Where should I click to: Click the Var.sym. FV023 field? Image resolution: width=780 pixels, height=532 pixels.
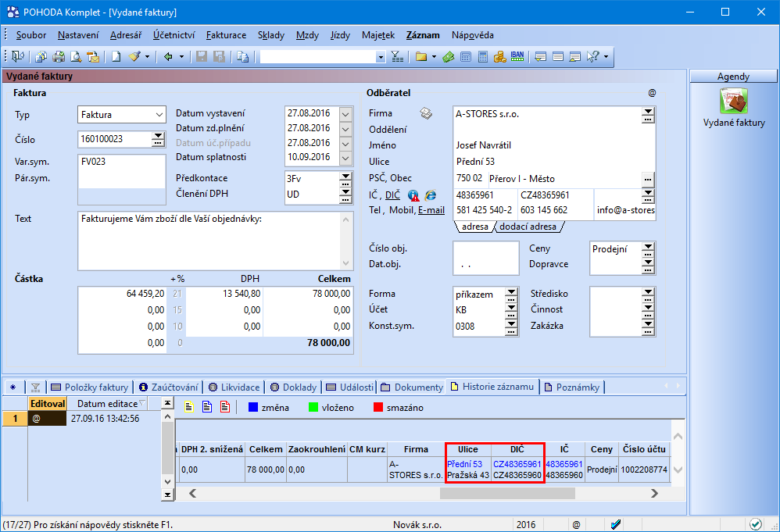tap(122, 162)
